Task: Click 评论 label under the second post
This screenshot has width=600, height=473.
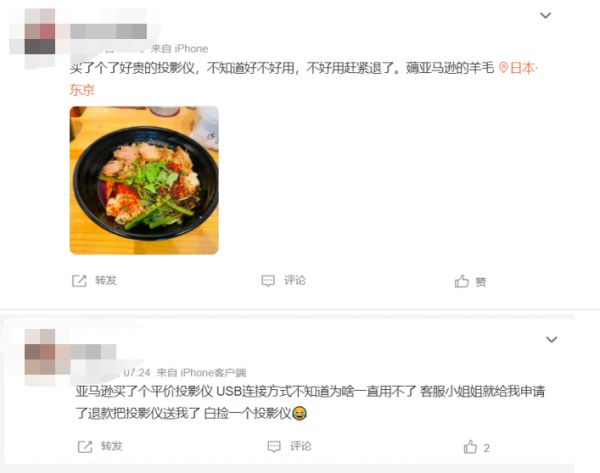Action: [301, 446]
